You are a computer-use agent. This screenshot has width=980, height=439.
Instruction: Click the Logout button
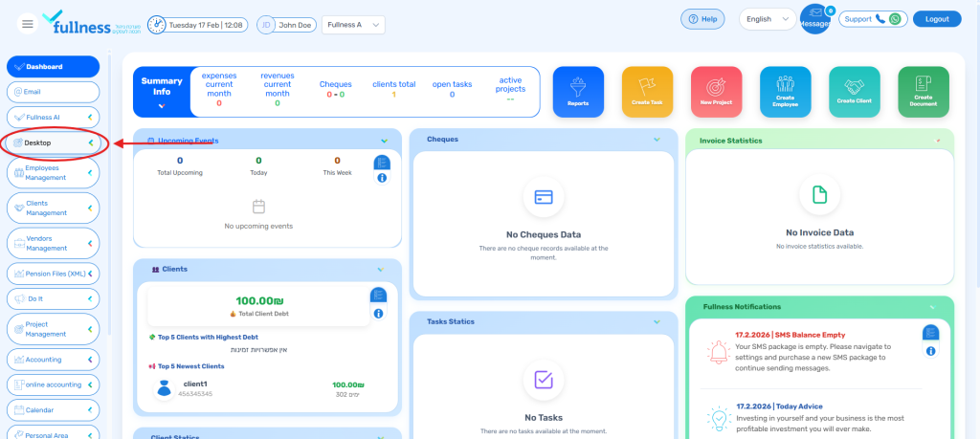pos(936,19)
